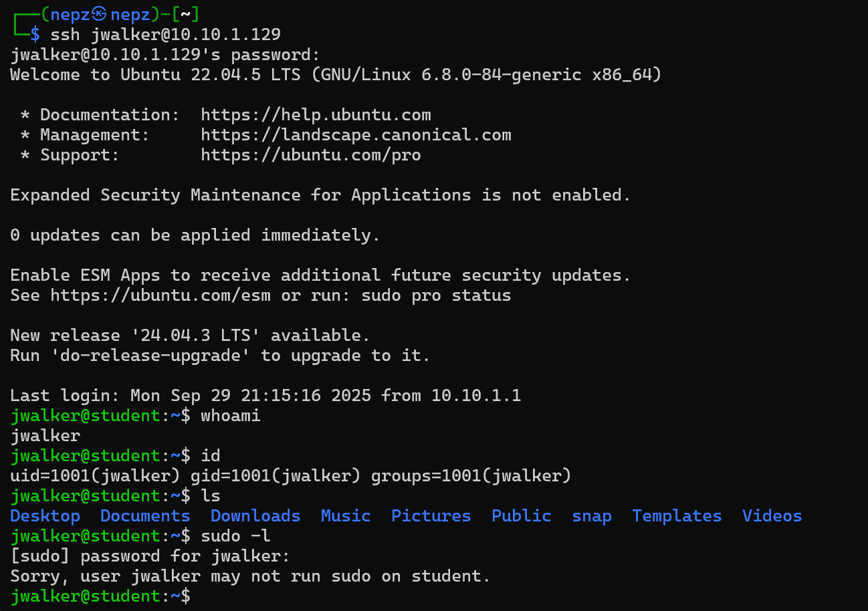This screenshot has width=868, height=611.
Task: Select the Documents folder in ls output
Action: point(145,516)
